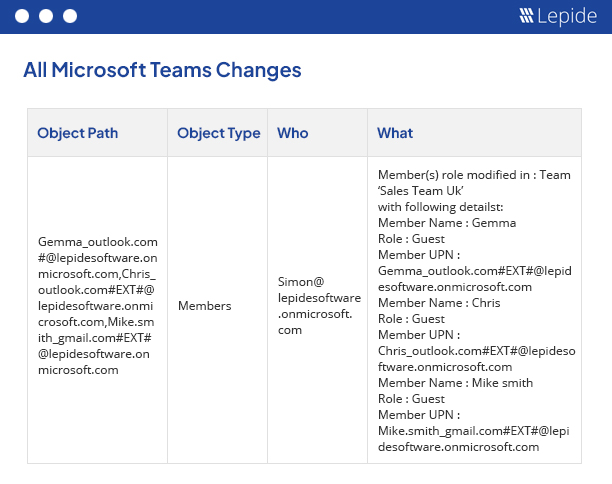
Task: Sort by the Object Type column header
Action: [218, 133]
